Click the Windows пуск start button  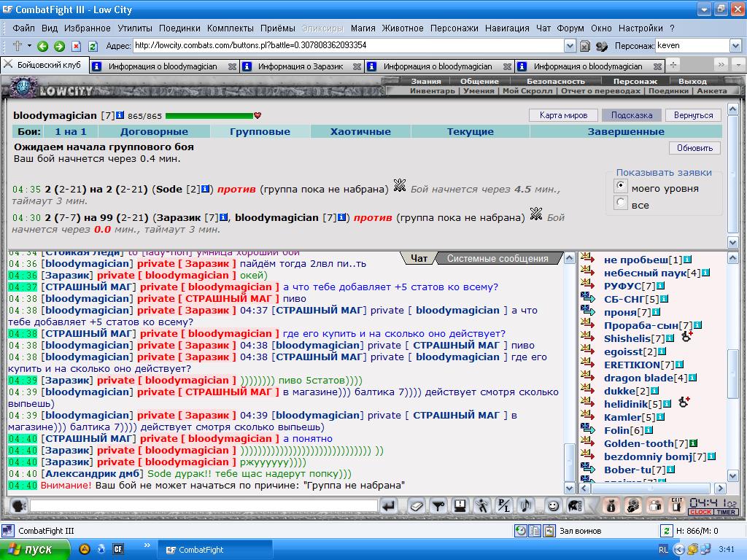(34, 550)
